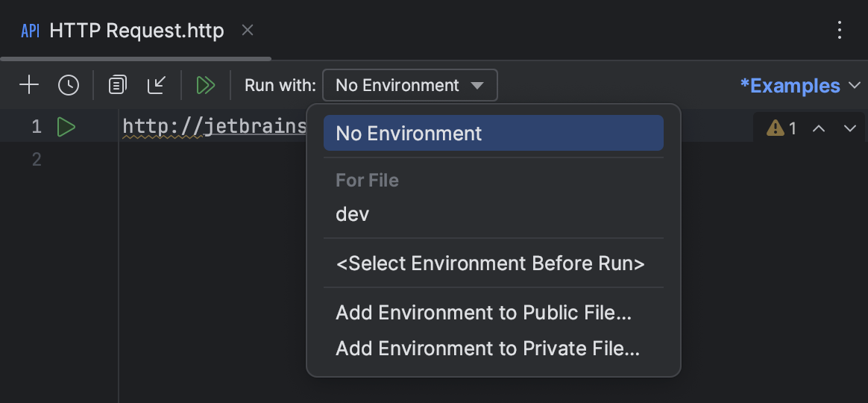868x403 pixels.
Task: Click the warning triangle indicator
Action: point(776,128)
